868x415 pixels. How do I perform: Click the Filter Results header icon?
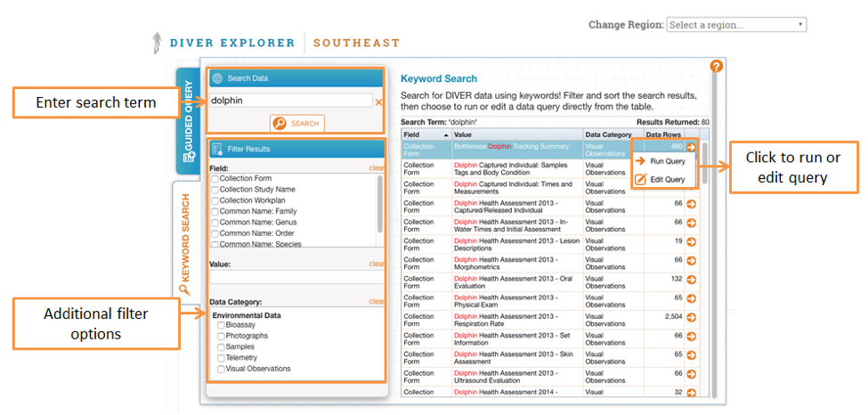point(217,149)
